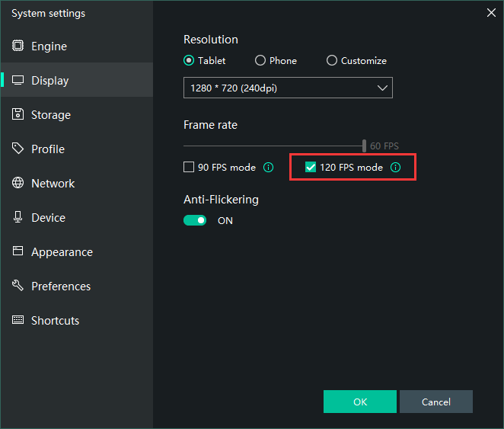Show info for 120 FPS mode
The width and height of the screenshot is (504, 429).
point(395,168)
